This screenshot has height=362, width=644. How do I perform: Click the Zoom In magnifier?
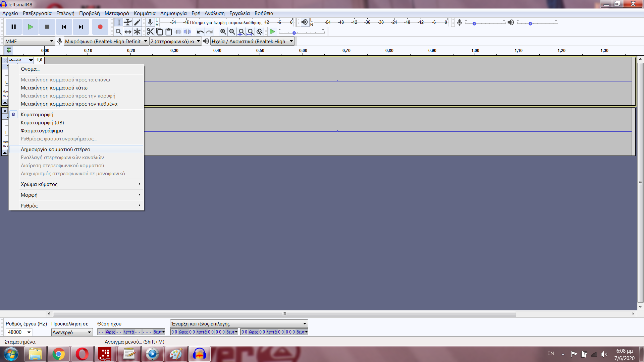[x=223, y=32]
